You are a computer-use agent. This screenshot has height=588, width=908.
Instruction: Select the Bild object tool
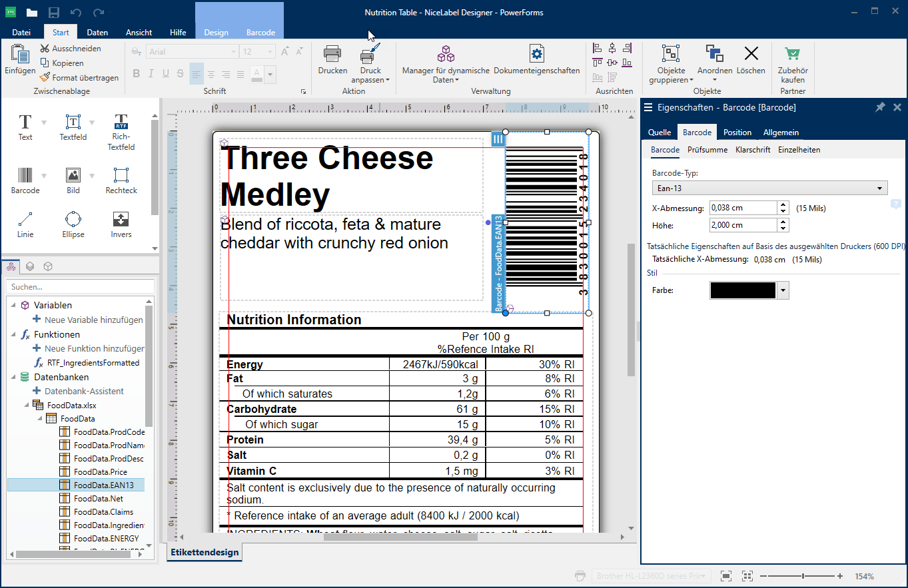[x=73, y=180]
